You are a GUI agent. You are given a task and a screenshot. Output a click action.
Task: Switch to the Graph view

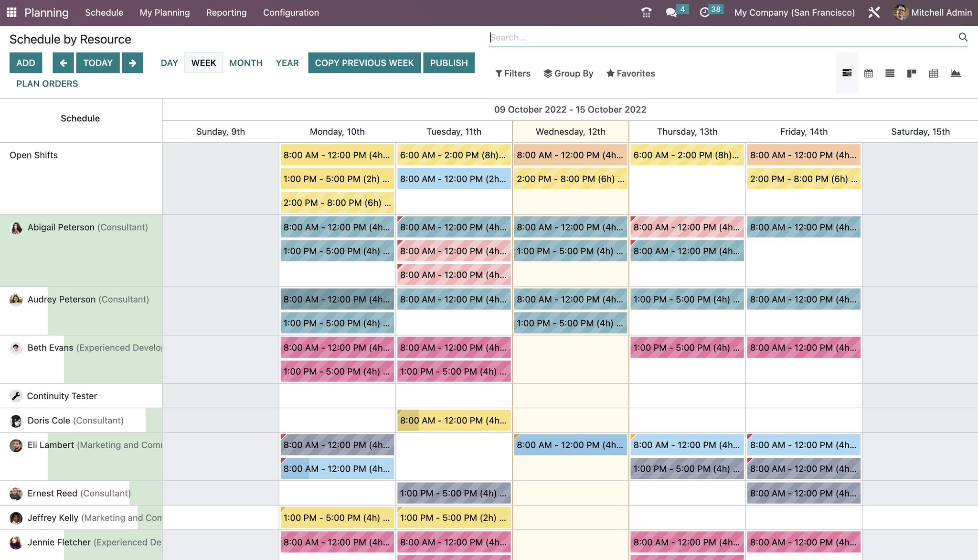(x=955, y=73)
